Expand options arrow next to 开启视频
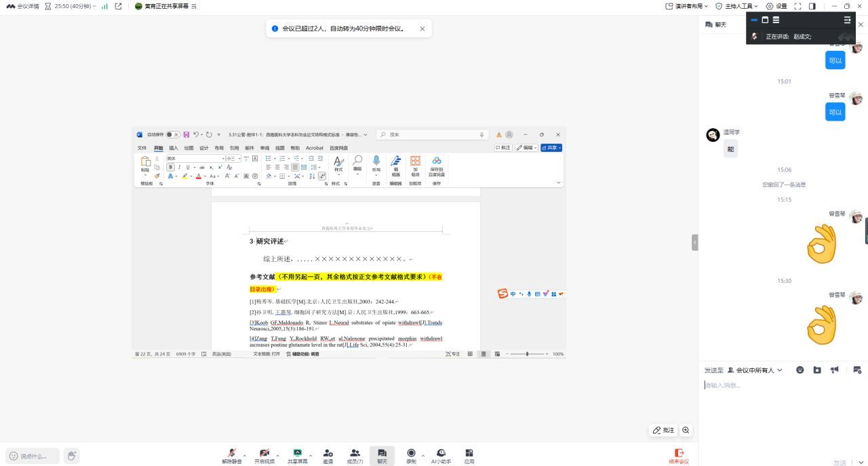Image resolution: width=868 pixels, height=466 pixels. point(277,456)
